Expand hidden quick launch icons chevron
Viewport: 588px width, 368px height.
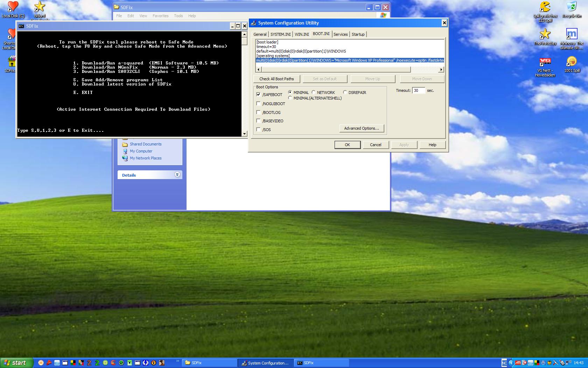(178, 361)
